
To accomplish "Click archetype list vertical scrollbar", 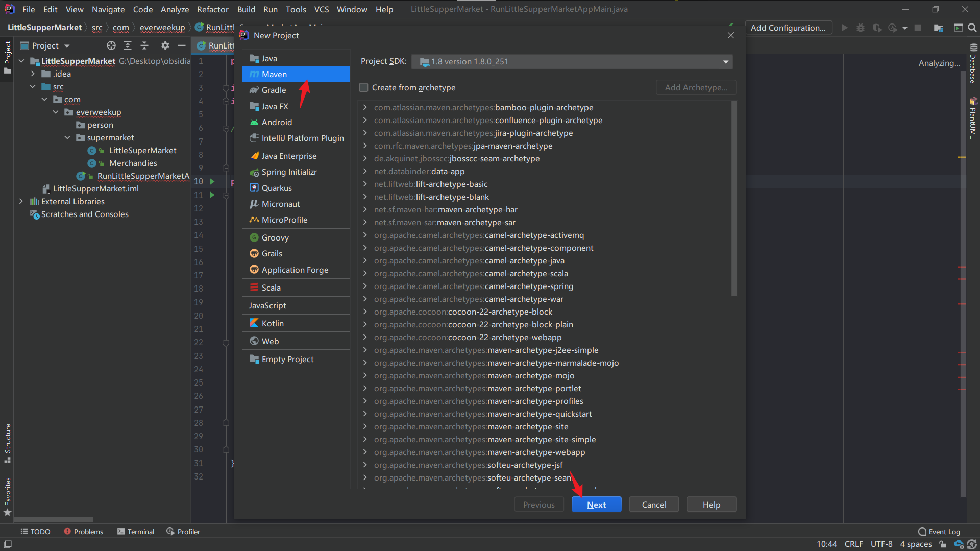I will 734,199.
